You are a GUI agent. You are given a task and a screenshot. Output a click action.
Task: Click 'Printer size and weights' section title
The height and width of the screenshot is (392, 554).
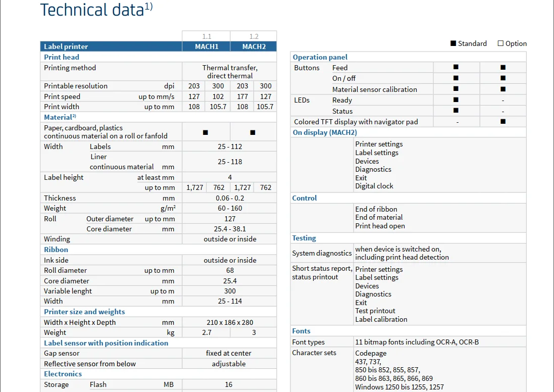[84, 311]
